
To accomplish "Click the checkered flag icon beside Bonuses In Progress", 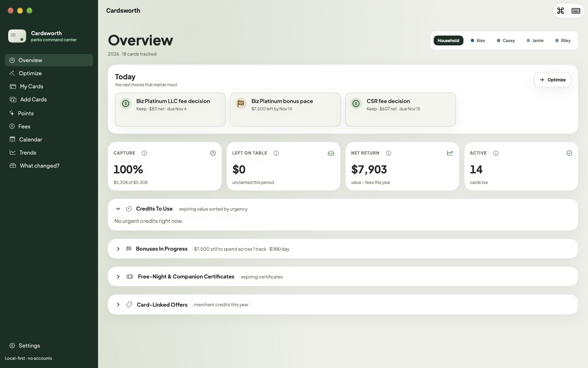I will 129,249.
